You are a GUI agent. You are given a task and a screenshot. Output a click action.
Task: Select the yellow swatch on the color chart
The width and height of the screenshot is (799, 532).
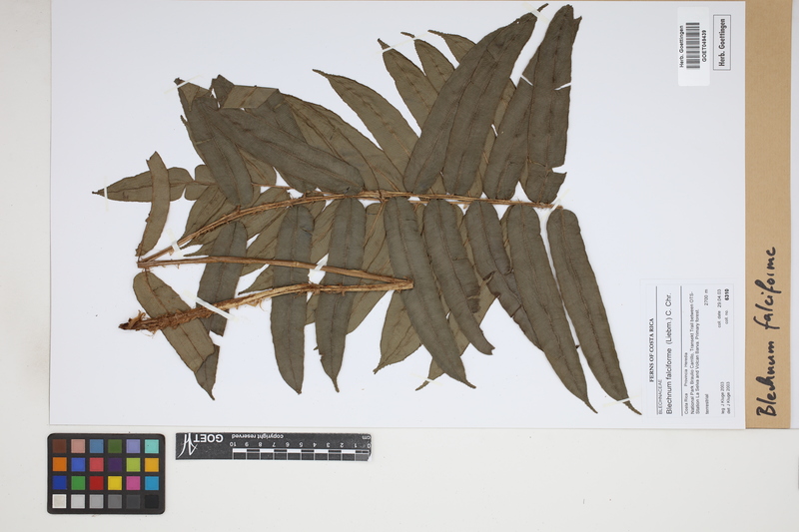pos(115,483)
